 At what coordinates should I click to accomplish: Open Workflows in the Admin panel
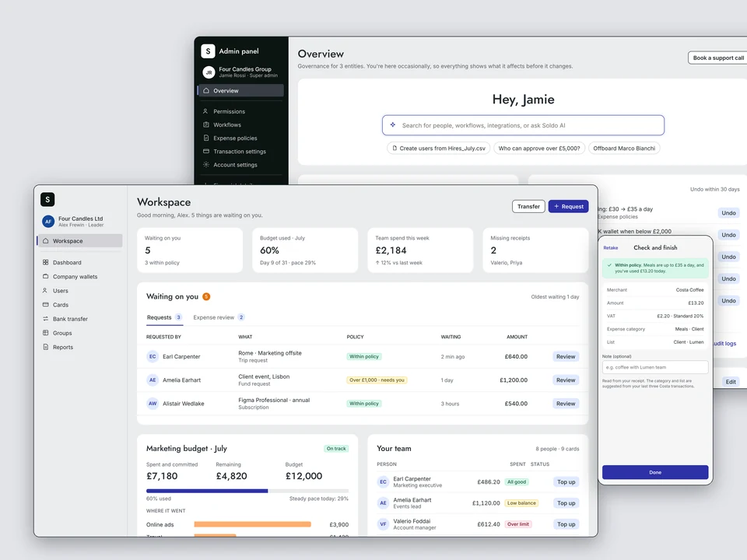click(226, 124)
